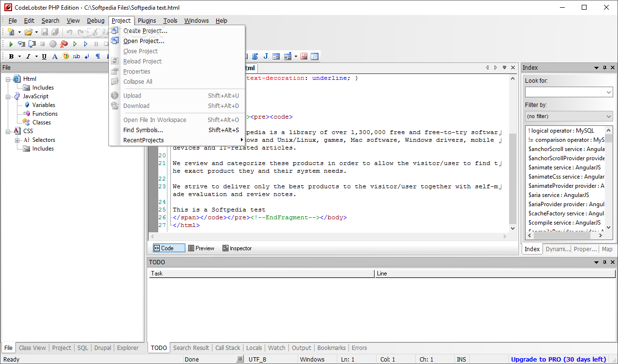618x364 pixels.
Task: Expand the Selectors tree node
Action: click(x=17, y=140)
